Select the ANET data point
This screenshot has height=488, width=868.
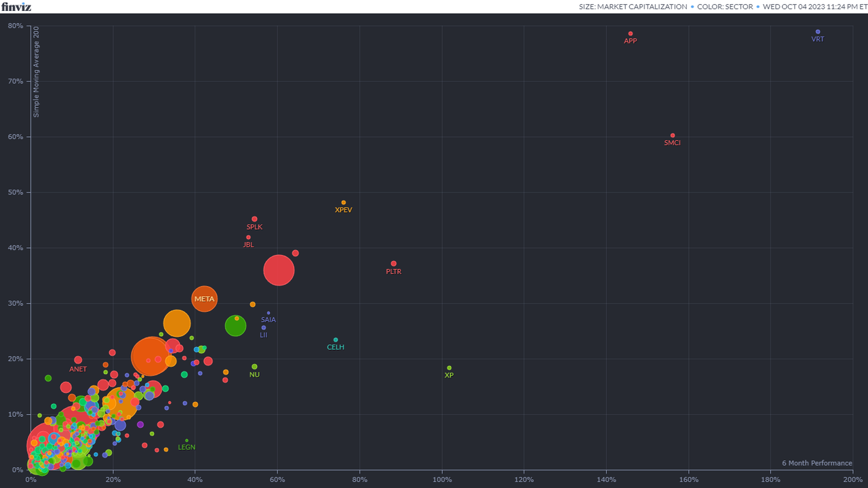click(x=78, y=360)
